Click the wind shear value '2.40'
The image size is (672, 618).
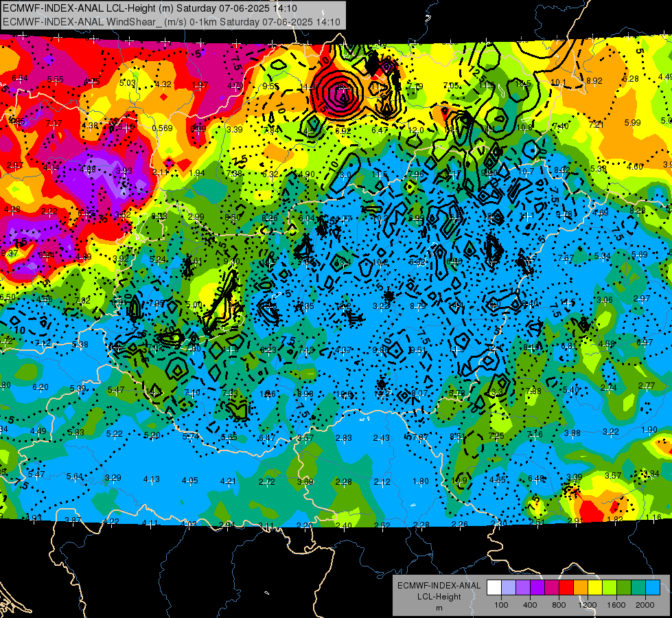point(343,525)
